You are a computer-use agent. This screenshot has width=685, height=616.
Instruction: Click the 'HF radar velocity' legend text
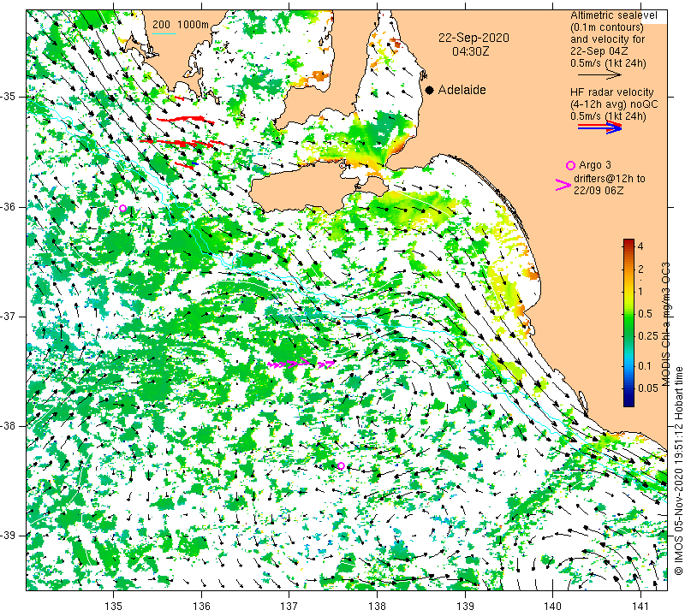(x=611, y=92)
